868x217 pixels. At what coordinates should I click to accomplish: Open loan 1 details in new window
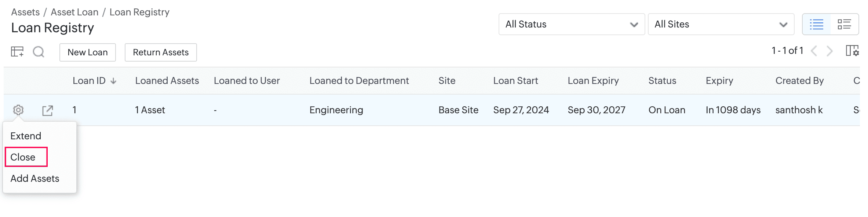(48, 110)
